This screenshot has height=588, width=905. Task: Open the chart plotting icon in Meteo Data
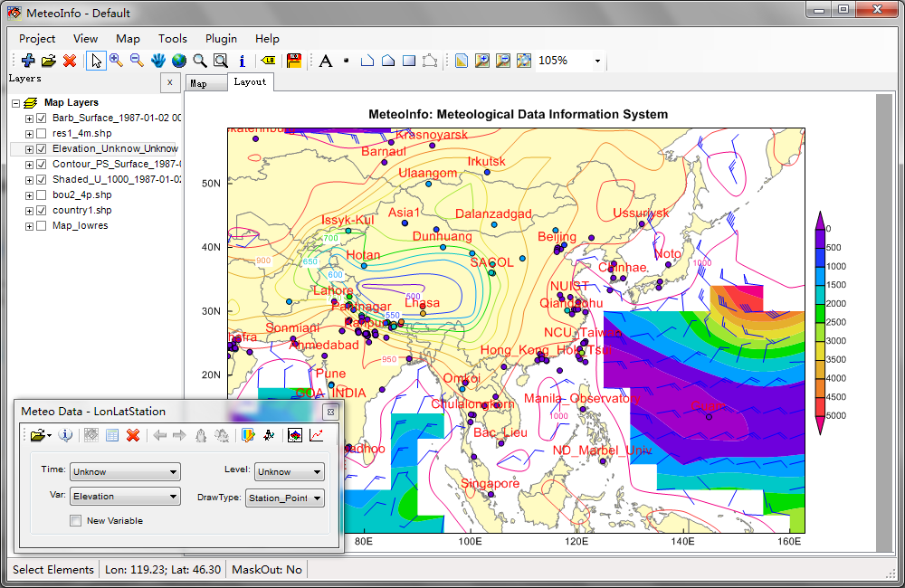click(x=315, y=435)
